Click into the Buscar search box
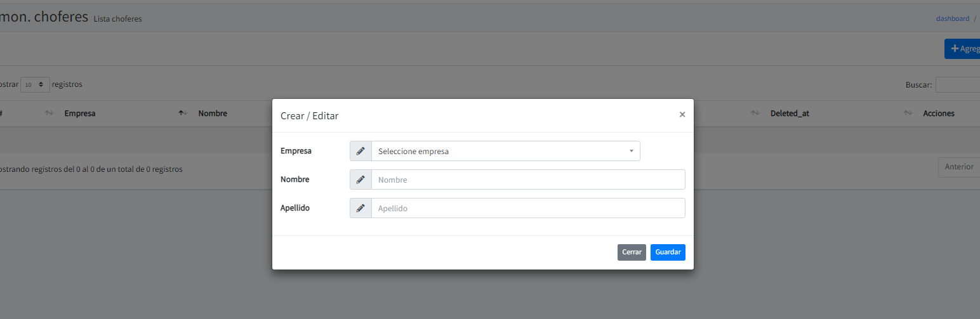This screenshot has height=319, width=980. tap(957, 84)
